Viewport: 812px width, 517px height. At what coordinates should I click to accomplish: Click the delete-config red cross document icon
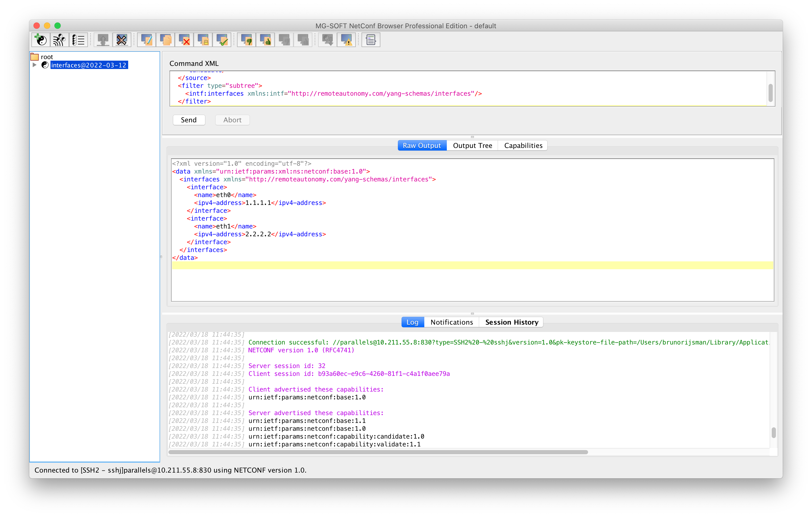tap(184, 39)
